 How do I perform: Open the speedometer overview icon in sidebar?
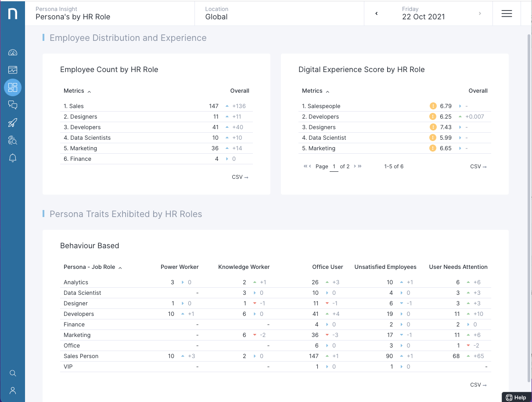(13, 53)
